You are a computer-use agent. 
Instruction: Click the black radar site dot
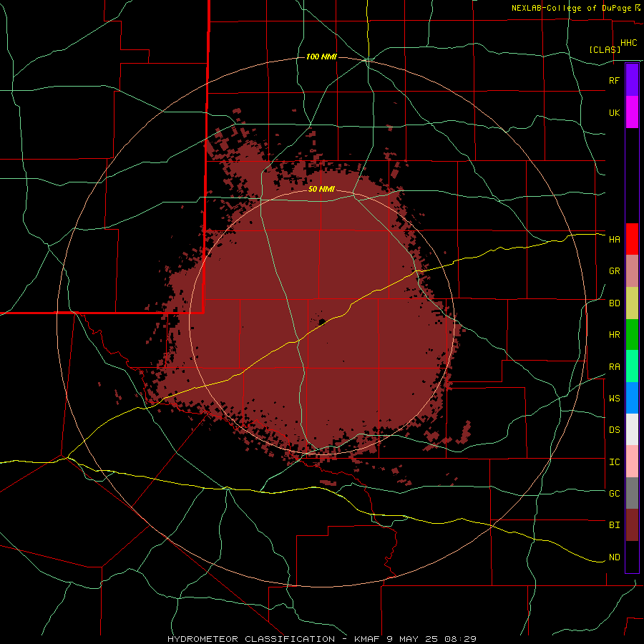point(323,321)
